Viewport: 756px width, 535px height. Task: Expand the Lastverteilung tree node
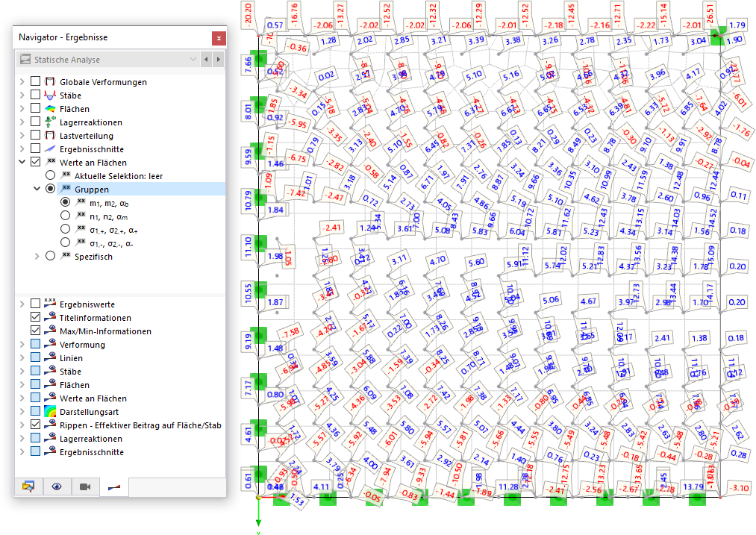tap(22, 136)
